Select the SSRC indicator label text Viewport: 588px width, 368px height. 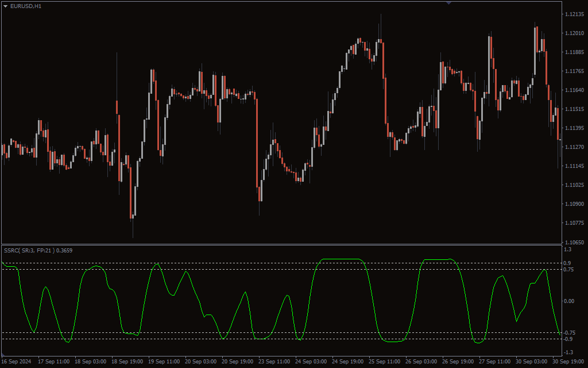(x=38, y=250)
